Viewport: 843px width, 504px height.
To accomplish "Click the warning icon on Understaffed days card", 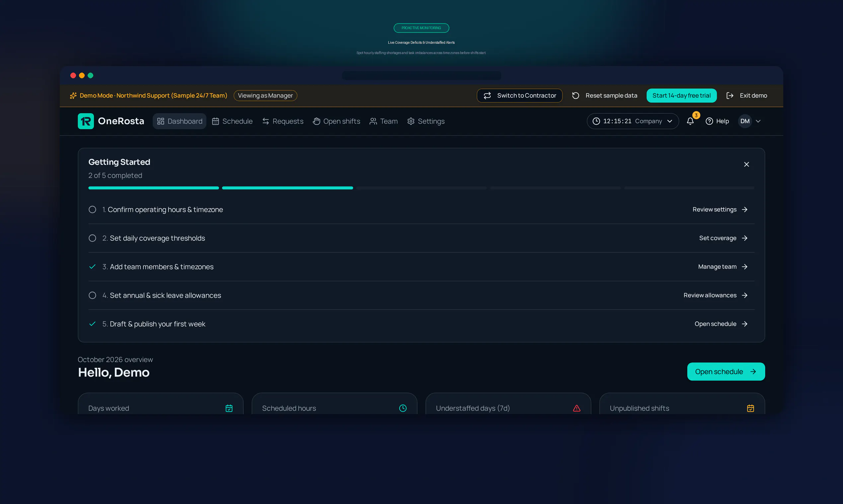I will [x=576, y=408].
